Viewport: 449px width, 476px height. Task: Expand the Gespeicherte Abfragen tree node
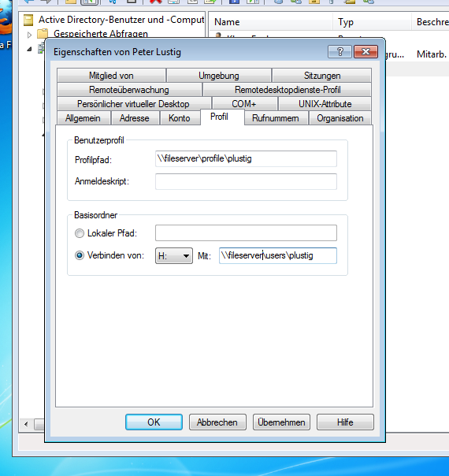(29, 35)
